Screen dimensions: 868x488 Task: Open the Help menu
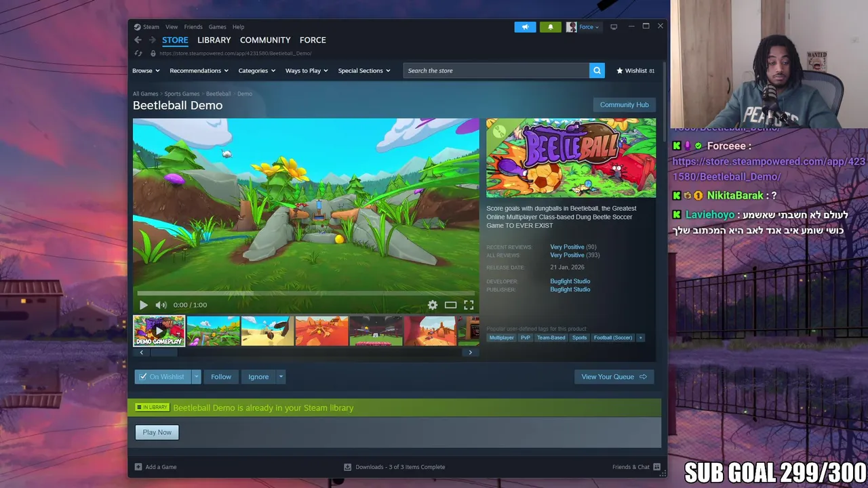(238, 27)
